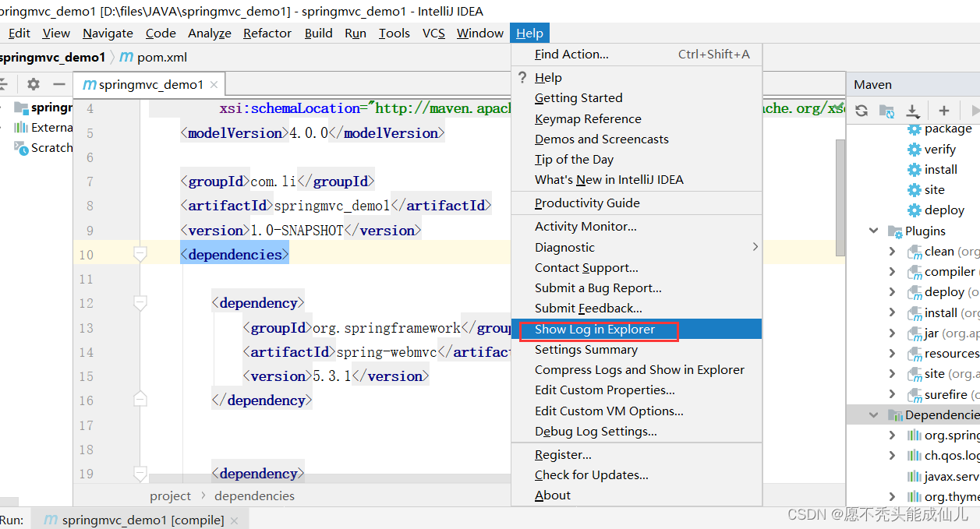This screenshot has width=980, height=529.
Task: Open the Diagnostic submenu arrow
Action: pos(755,247)
